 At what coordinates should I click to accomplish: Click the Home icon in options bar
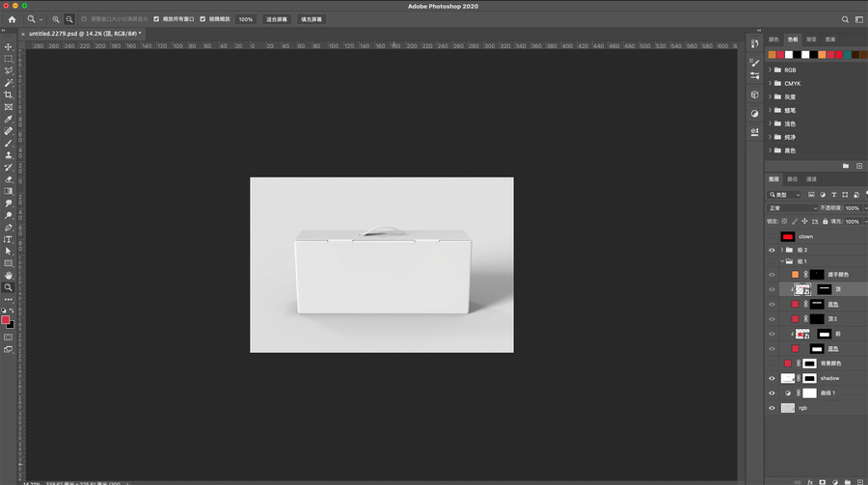tap(12, 19)
